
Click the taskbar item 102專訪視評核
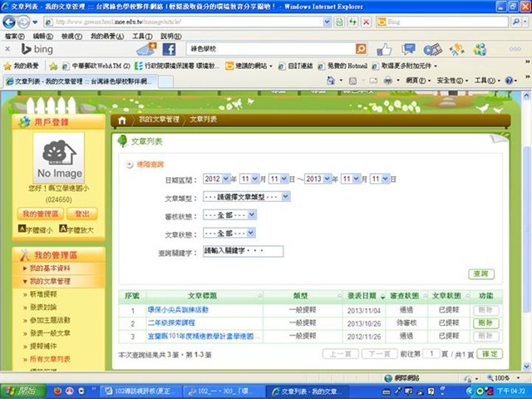pyautogui.click(x=141, y=392)
